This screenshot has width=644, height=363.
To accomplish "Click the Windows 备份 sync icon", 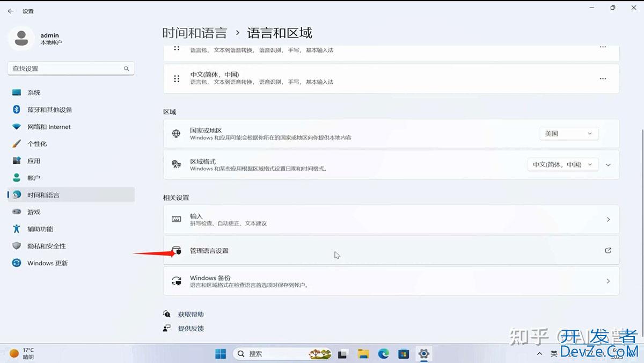I will click(x=176, y=281).
